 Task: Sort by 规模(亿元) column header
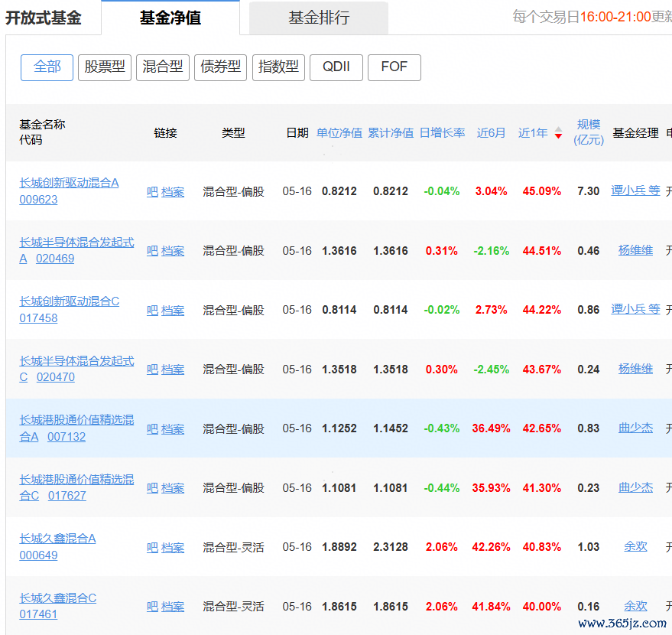589,132
